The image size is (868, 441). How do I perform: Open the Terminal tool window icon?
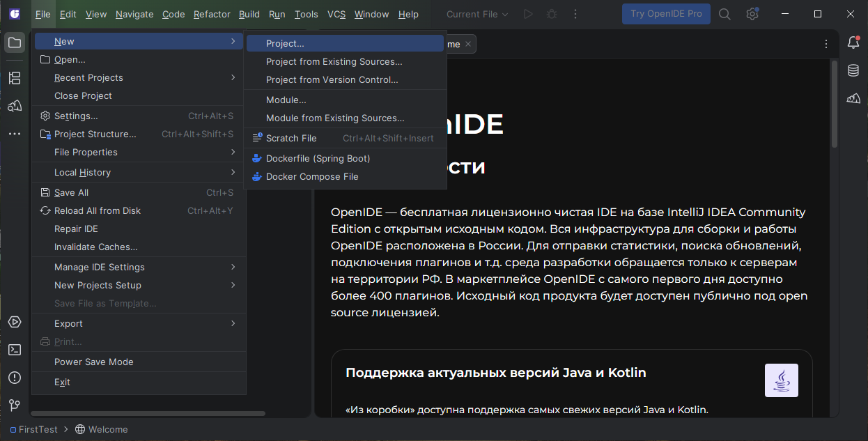pyautogui.click(x=15, y=350)
